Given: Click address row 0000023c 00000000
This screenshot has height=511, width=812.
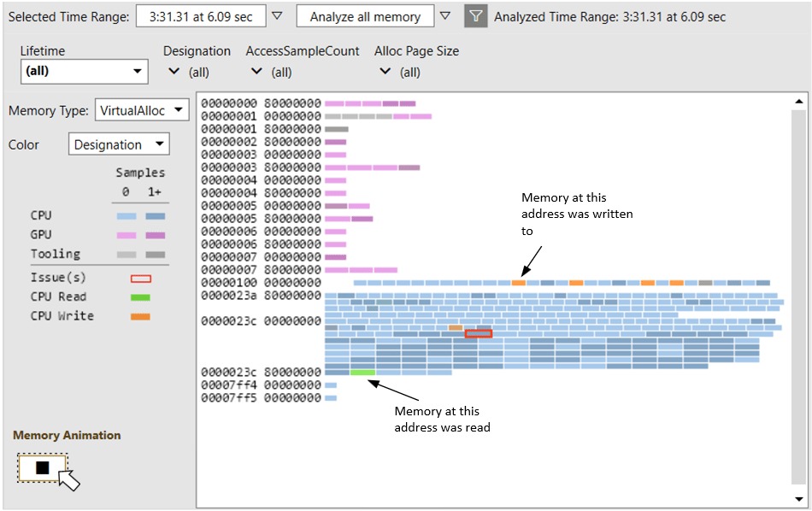Looking at the screenshot, I should coord(261,321).
